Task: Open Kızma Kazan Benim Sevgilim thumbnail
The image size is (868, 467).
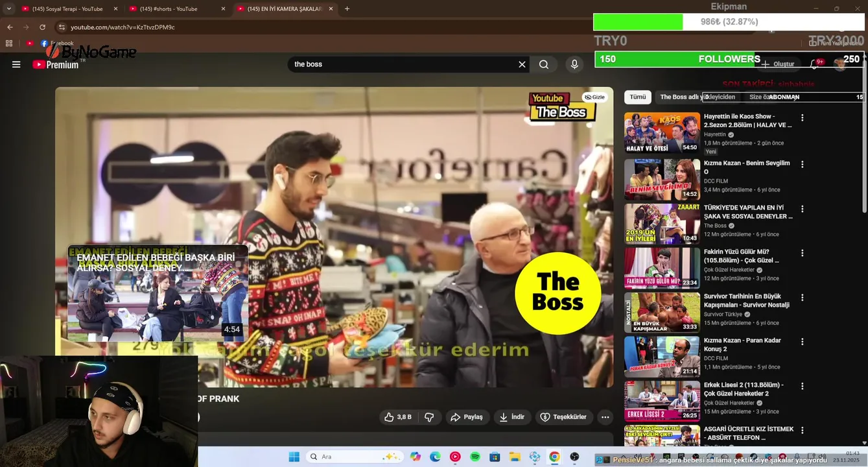Action: (x=662, y=180)
